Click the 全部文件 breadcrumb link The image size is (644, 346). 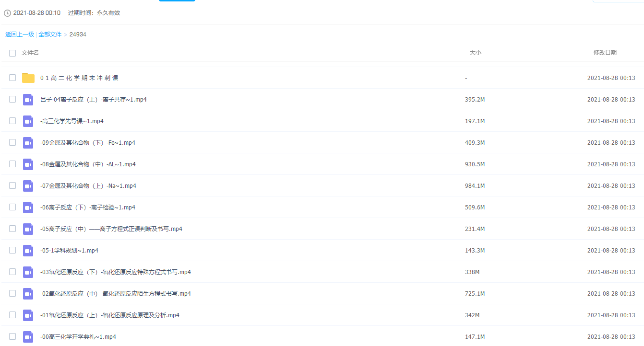[50, 35]
